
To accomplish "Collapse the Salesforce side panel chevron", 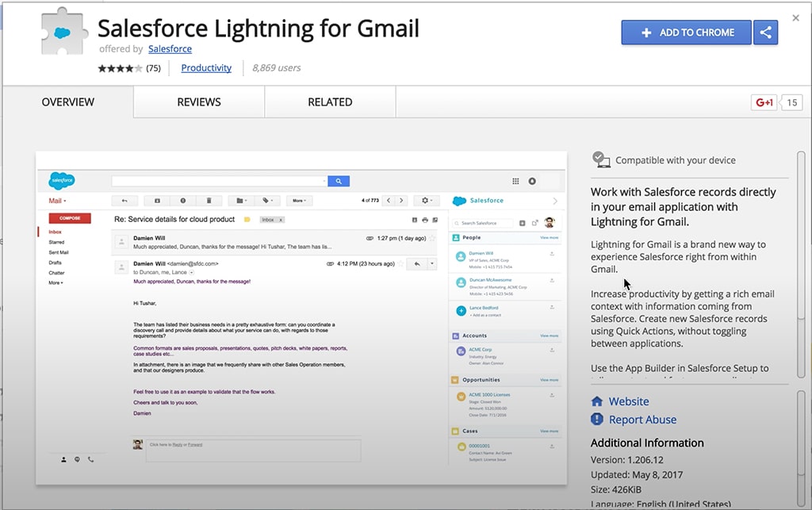I will tap(554, 201).
